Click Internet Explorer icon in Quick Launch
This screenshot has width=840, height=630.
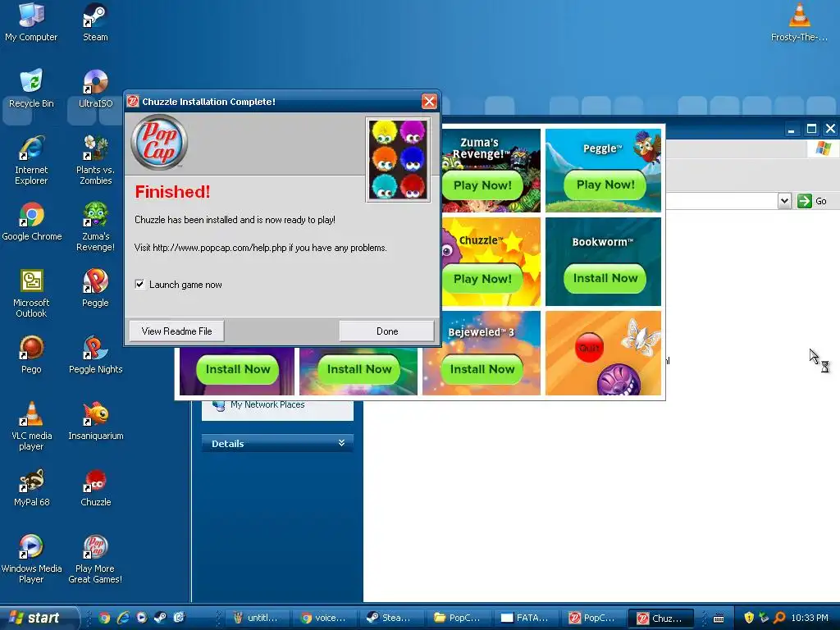123,618
